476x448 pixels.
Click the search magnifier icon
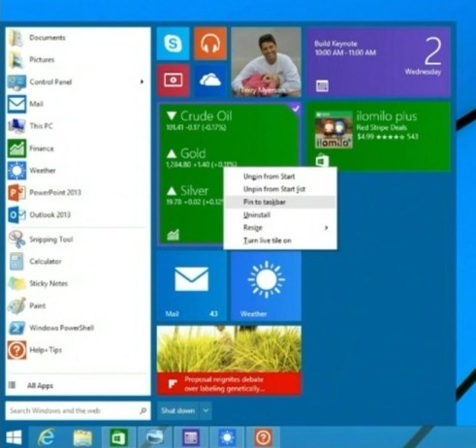pos(143,411)
